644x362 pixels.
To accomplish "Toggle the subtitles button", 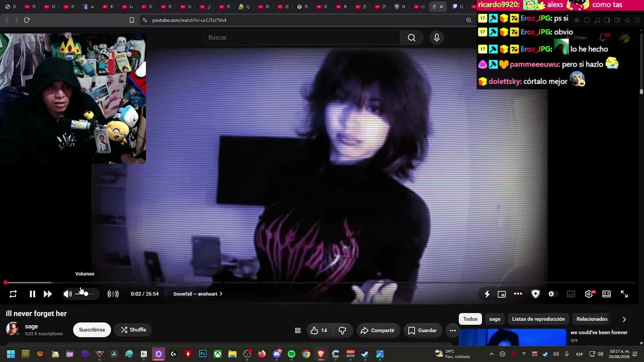I will [x=571, y=294].
